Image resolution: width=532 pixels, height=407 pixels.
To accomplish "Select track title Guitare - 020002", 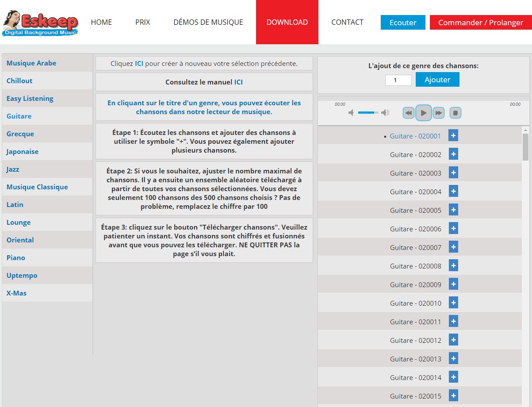I will tap(416, 154).
